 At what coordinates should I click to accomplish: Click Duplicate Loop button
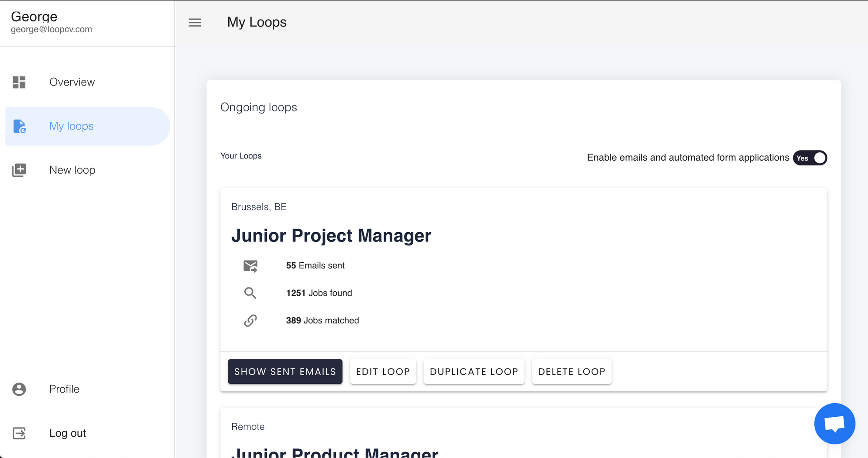pyautogui.click(x=474, y=372)
